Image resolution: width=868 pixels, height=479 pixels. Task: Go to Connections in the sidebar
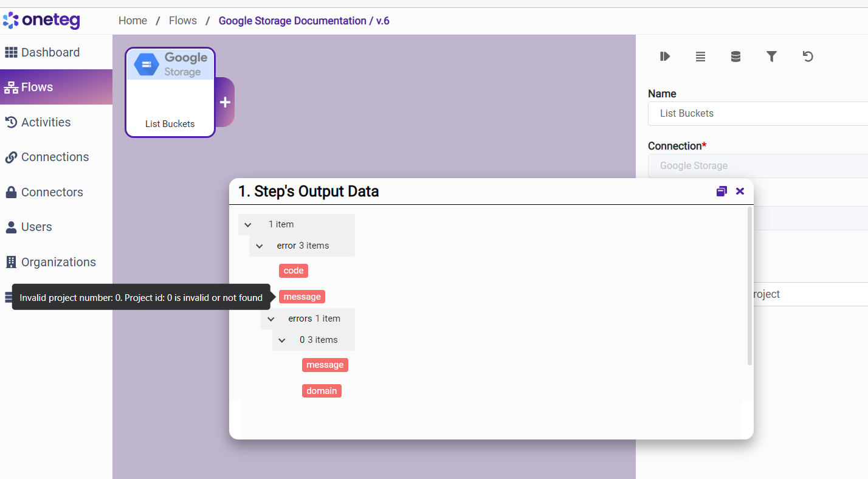(x=55, y=157)
